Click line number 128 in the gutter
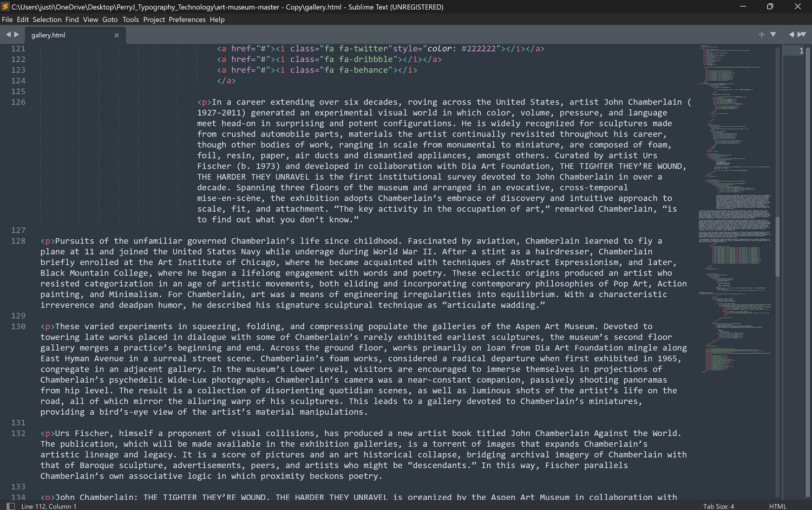The height and width of the screenshot is (510, 812). pyautogui.click(x=18, y=241)
